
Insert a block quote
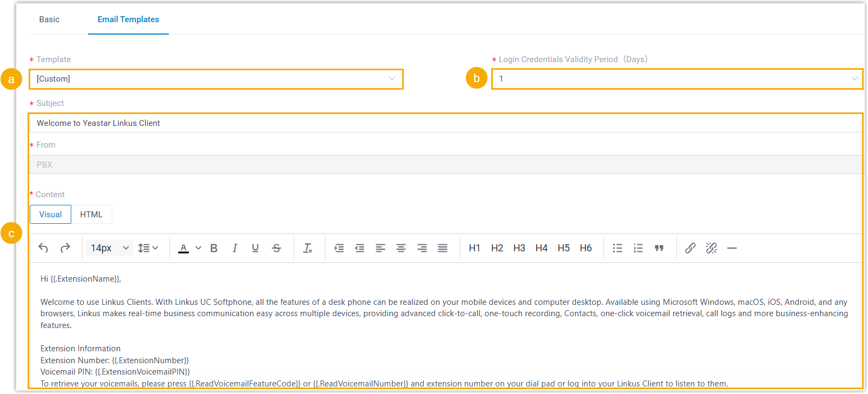659,248
